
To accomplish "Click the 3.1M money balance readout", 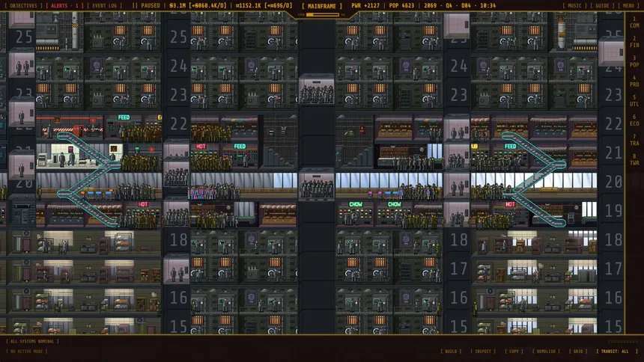I will (198, 6).
